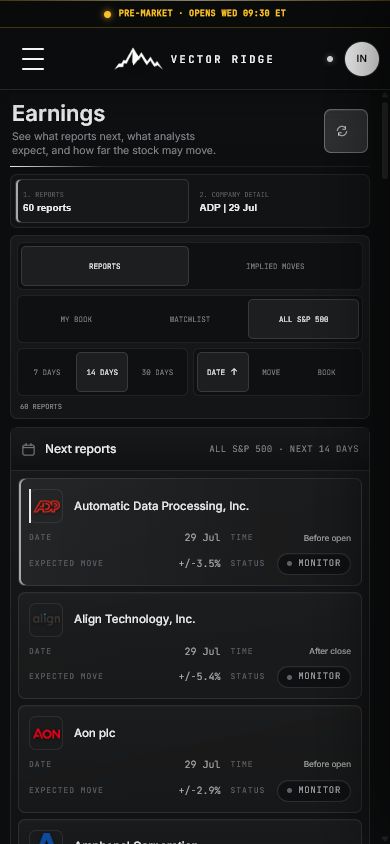Click the Align Technology logo
Image resolution: width=390 pixels, height=844 pixels.
pos(46,620)
